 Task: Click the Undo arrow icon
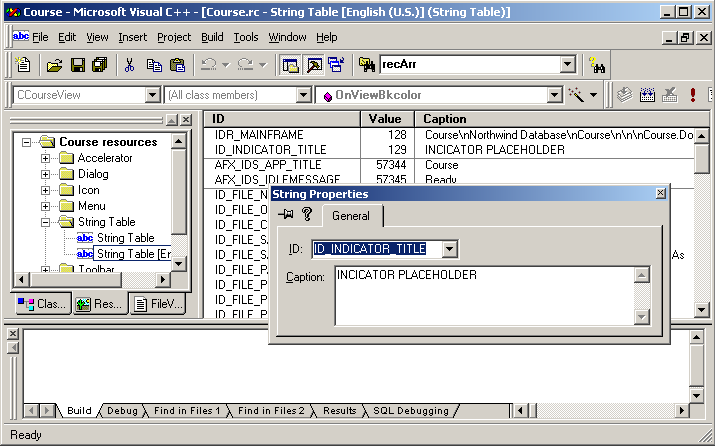coord(209,65)
